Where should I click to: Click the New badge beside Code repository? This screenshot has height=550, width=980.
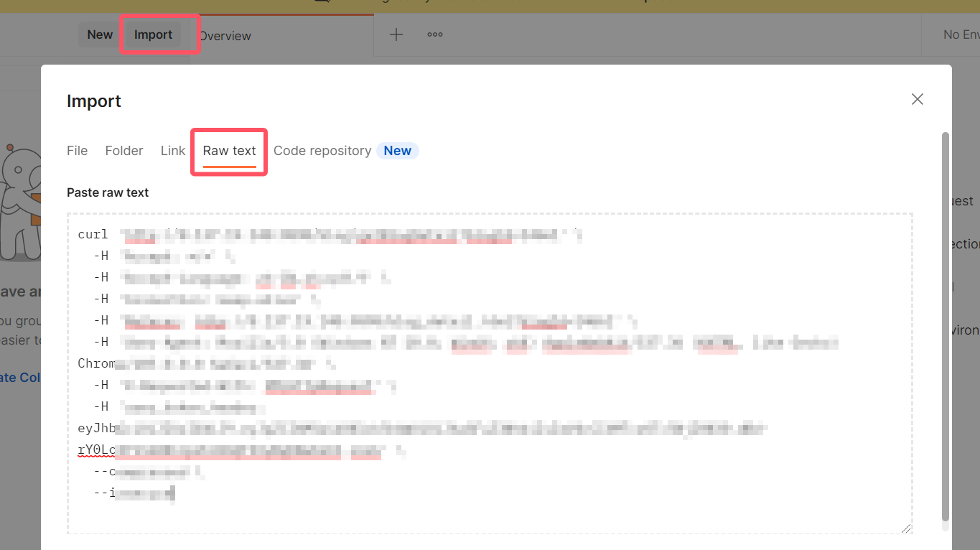[397, 151]
